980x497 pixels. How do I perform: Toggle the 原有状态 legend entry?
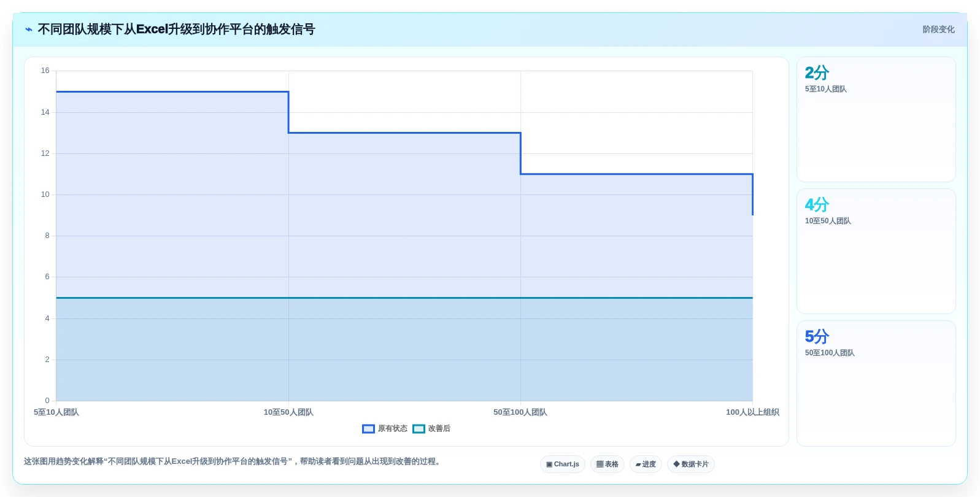point(385,428)
